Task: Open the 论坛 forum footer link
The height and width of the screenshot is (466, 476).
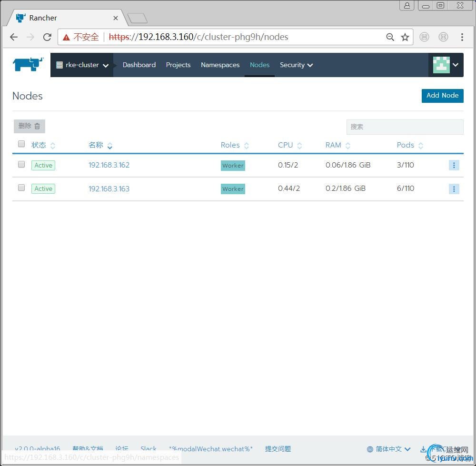Action: (x=122, y=449)
